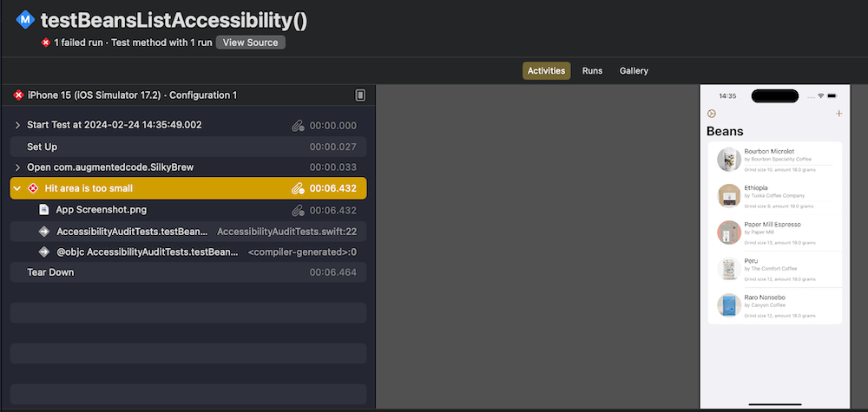The width and height of the screenshot is (868, 412).
Task: Click the Bourbon Microlot bean thumbnail
Action: pos(728,160)
